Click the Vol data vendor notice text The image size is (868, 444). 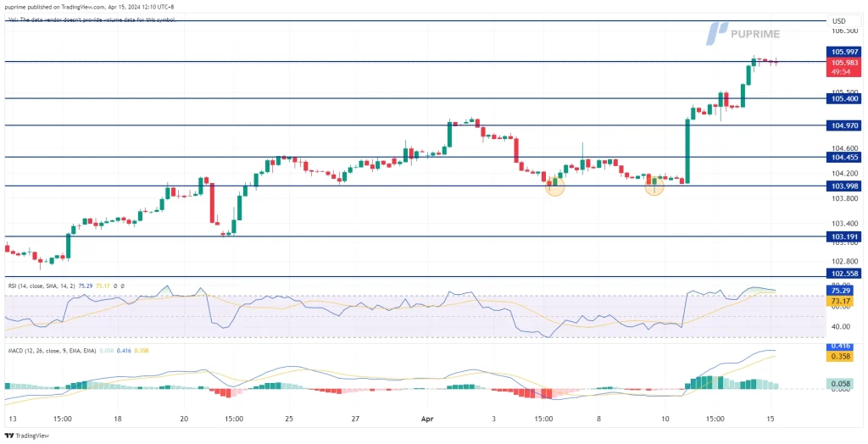(x=93, y=19)
